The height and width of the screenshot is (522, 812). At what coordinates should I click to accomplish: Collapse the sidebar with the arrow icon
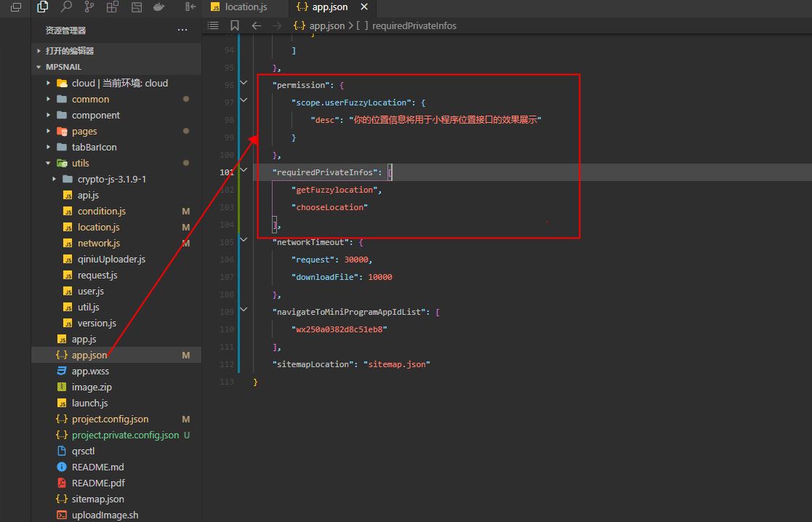pyautogui.click(x=190, y=7)
